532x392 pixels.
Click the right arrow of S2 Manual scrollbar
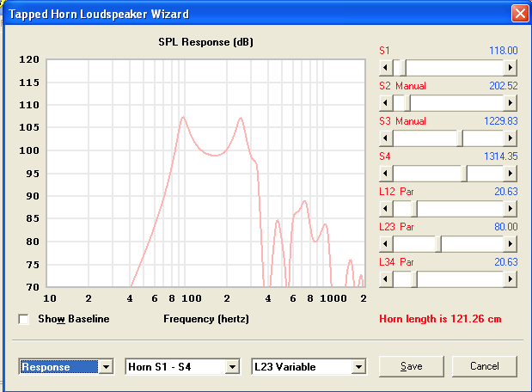pyautogui.click(x=510, y=103)
